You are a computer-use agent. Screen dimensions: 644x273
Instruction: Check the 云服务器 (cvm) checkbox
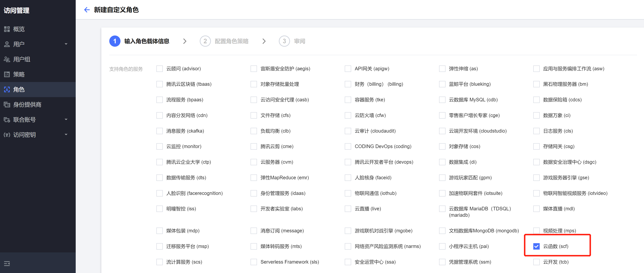click(x=254, y=162)
